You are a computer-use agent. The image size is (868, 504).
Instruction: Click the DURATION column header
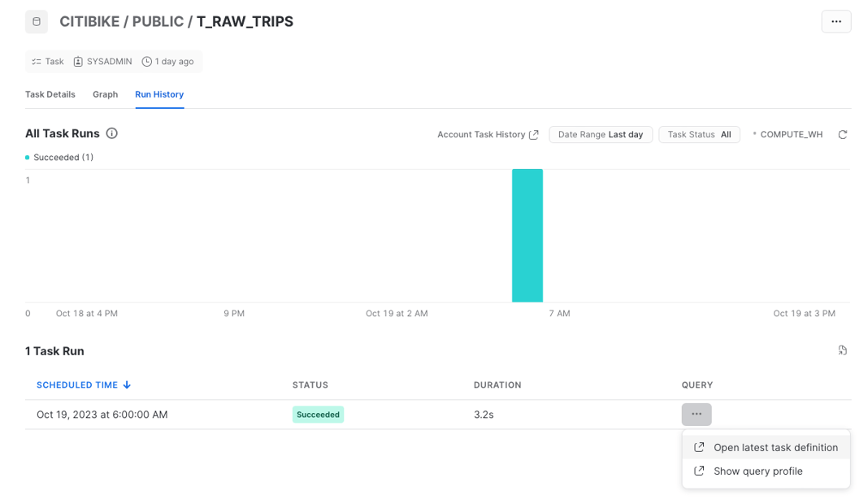pyautogui.click(x=497, y=385)
